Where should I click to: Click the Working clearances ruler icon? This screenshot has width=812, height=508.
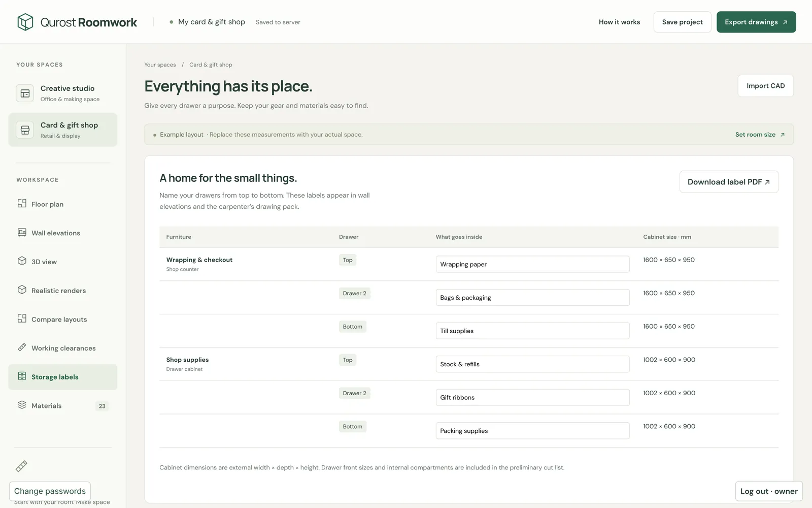[x=22, y=347]
